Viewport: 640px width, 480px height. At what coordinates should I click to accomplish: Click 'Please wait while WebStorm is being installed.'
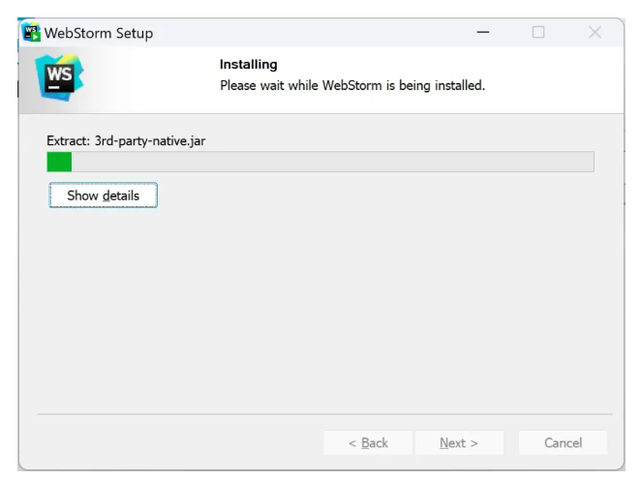pyautogui.click(x=353, y=86)
